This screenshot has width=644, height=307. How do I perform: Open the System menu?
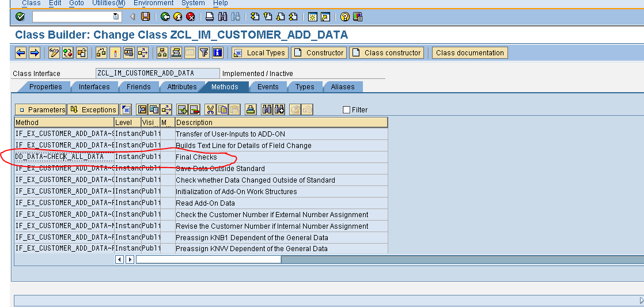[193, 3]
